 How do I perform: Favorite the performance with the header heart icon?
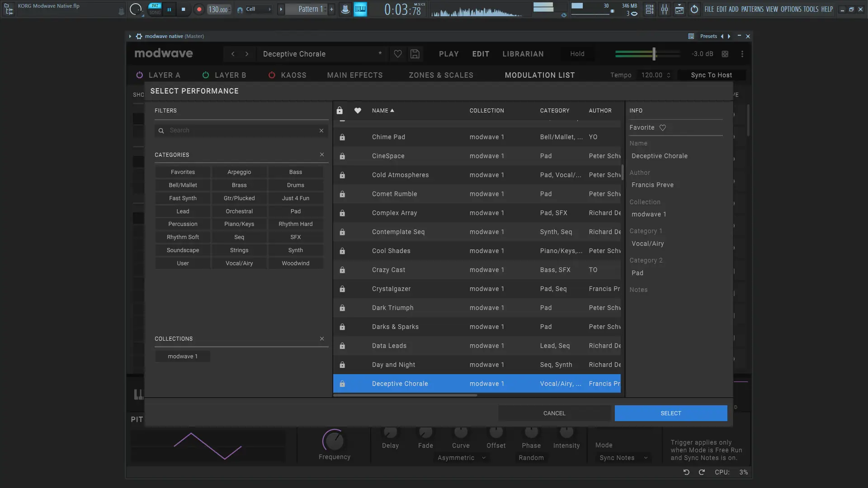click(398, 54)
